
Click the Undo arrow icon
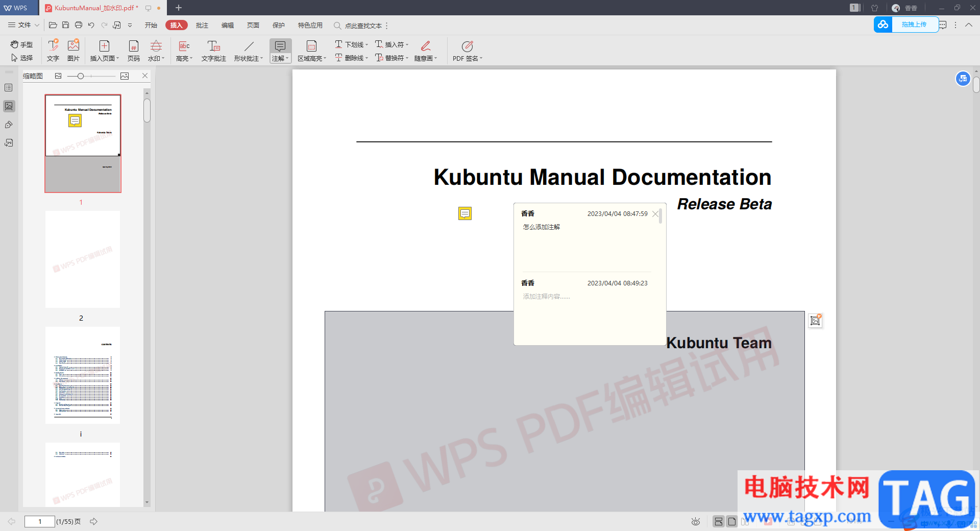pyautogui.click(x=91, y=25)
